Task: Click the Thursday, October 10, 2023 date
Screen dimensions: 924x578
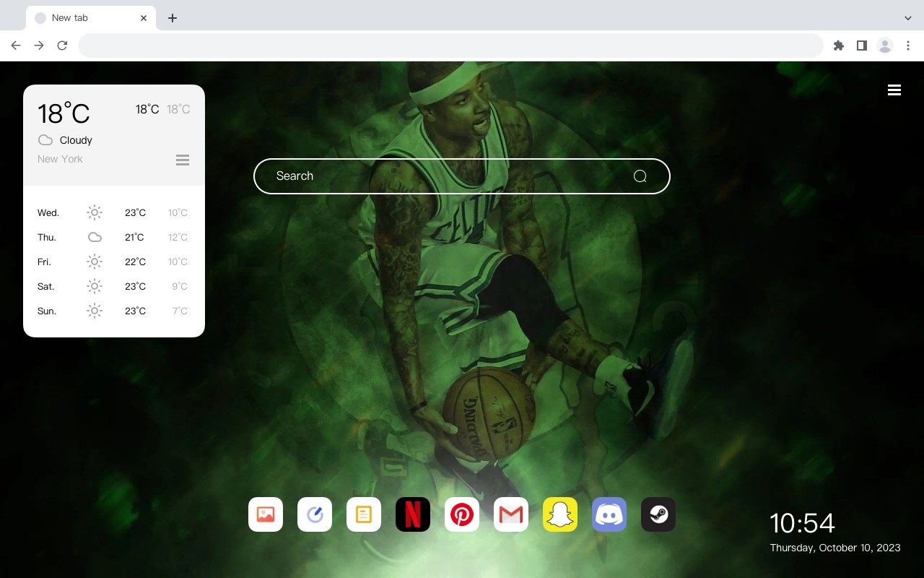Action: pyautogui.click(x=835, y=548)
